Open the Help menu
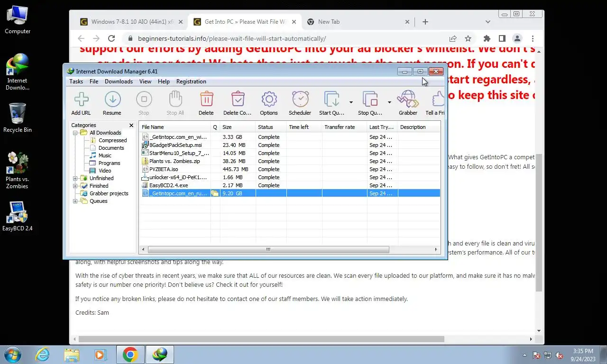The height and width of the screenshot is (364, 607). 164,82
